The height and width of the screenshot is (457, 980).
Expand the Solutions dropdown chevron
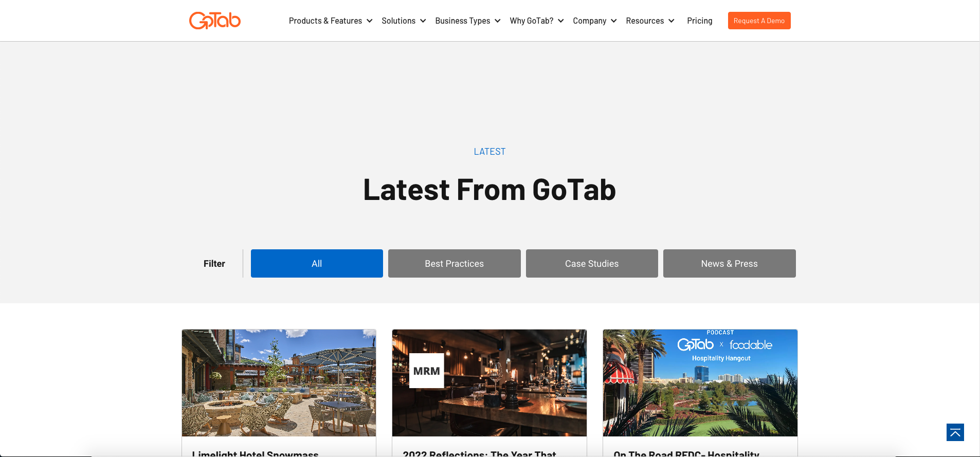click(x=423, y=21)
